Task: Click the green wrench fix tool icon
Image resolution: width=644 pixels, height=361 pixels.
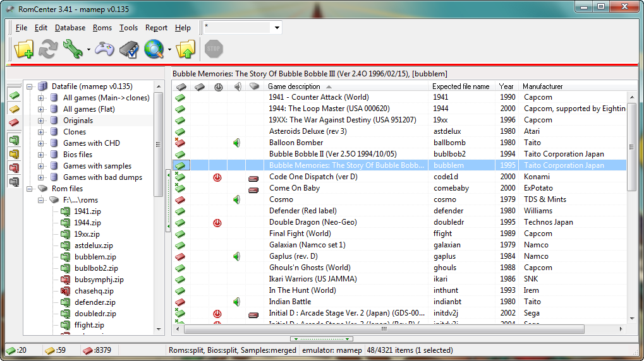Action: [x=73, y=49]
